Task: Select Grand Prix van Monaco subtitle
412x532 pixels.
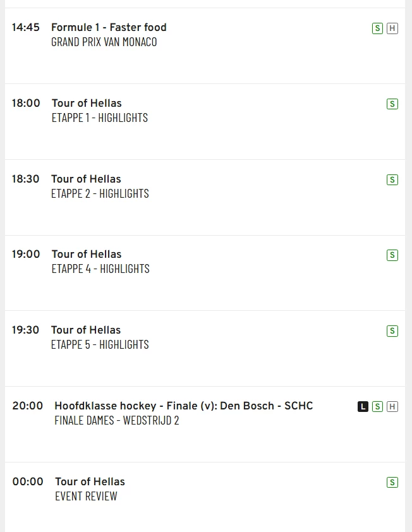Action: coord(104,42)
